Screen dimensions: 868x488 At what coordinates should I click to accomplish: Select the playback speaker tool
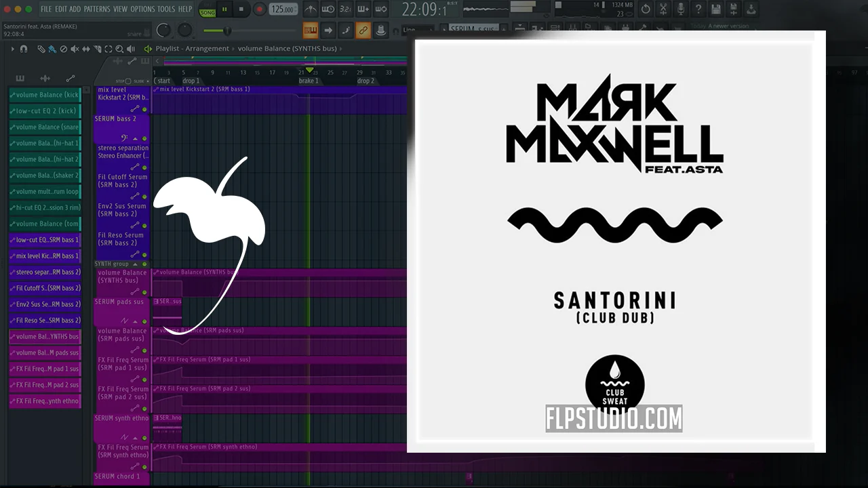click(130, 49)
